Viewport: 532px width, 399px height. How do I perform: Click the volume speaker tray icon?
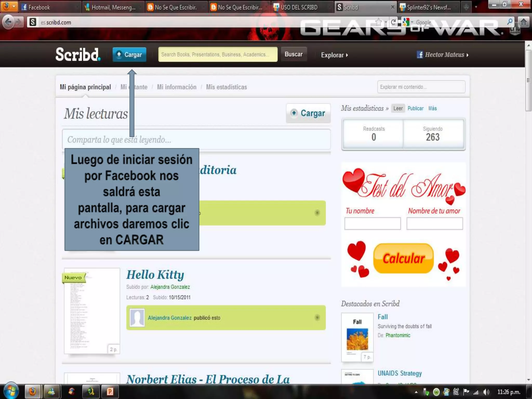tap(486, 392)
